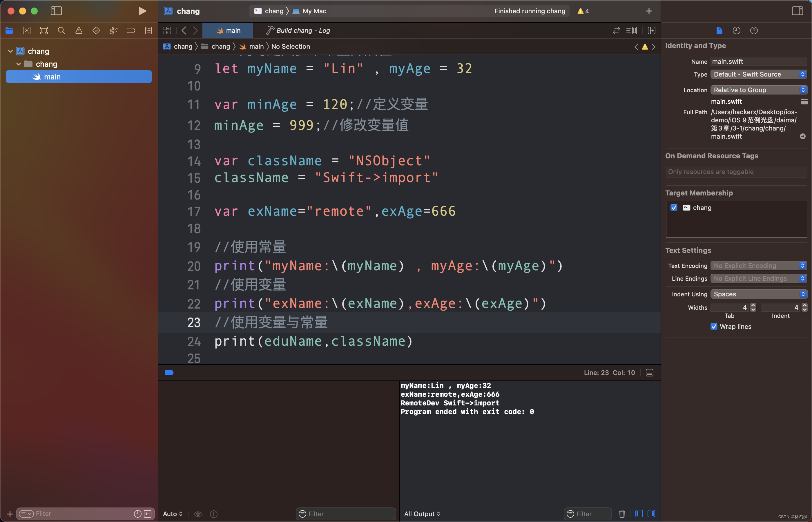Screen dimensions: 812x522
Task: Toggle the navigator sidebar visibility
Action: coord(56,11)
